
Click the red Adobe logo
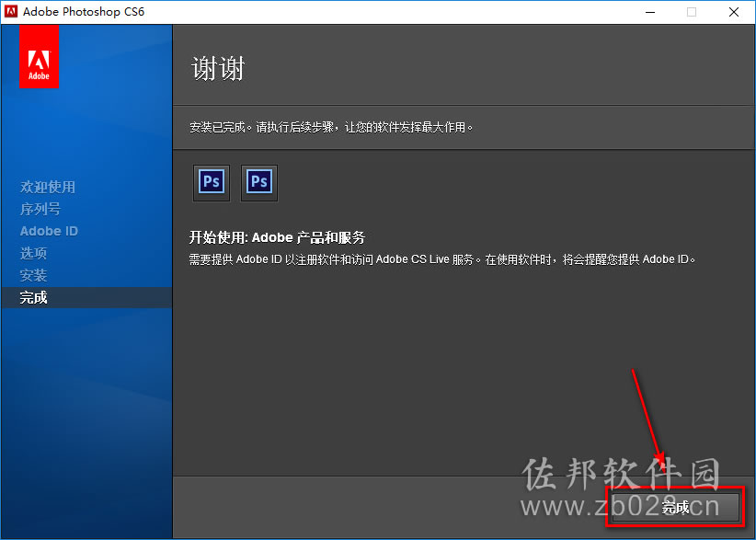39,56
